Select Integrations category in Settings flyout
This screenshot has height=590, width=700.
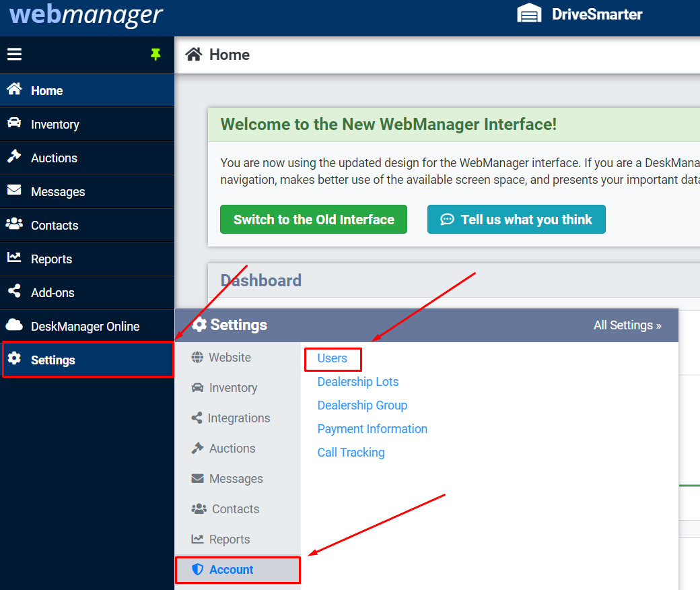click(x=238, y=418)
